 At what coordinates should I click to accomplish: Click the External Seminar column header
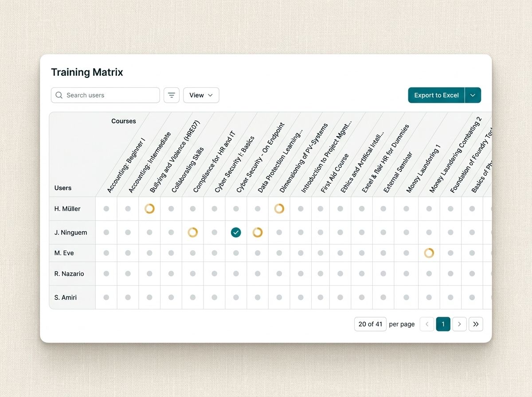click(x=398, y=172)
